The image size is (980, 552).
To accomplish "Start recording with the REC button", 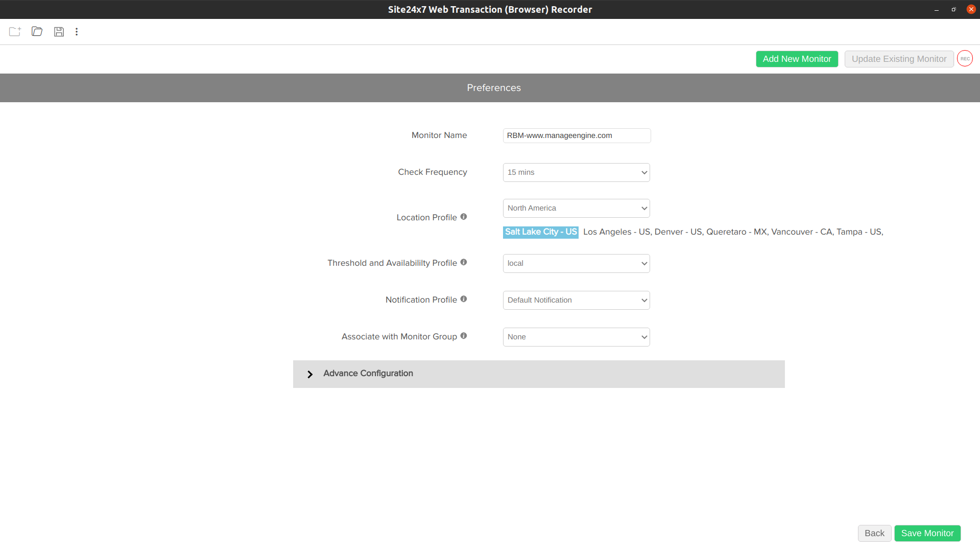I will click(x=965, y=58).
